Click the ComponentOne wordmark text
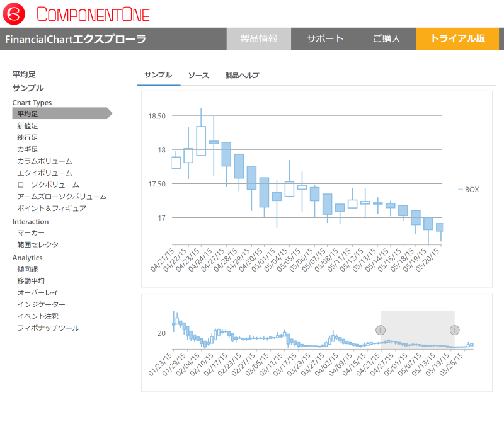The width and height of the screenshot is (504, 424). pyautogui.click(x=93, y=14)
